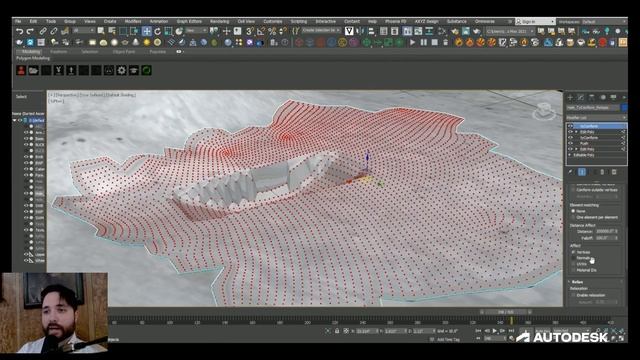The width and height of the screenshot is (640, 360).
Task: Open the Graph Editors menu
Action: [x=189, y=21]
